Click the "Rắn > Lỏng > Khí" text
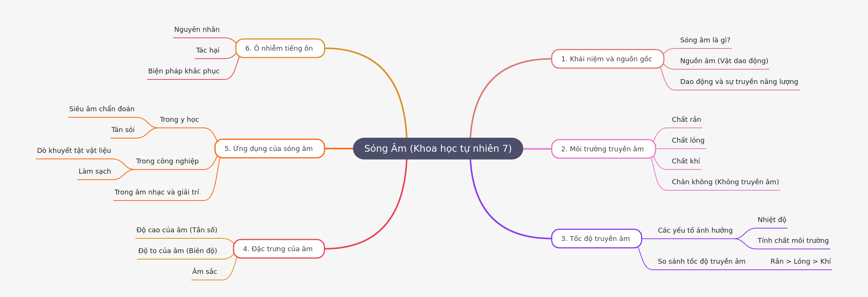868x297 pixels. coord(800,261)
